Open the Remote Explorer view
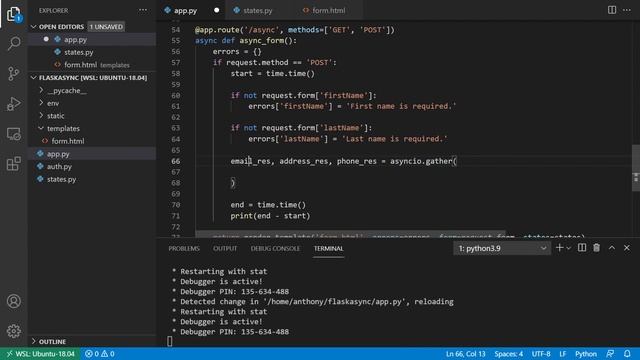This screenshot has width=640, height=360. point(14,134)
